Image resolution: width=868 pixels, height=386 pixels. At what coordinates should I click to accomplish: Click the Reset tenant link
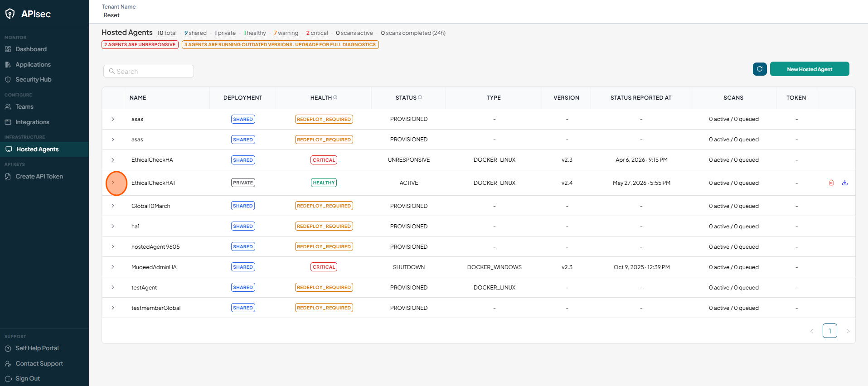coord(112,15)
